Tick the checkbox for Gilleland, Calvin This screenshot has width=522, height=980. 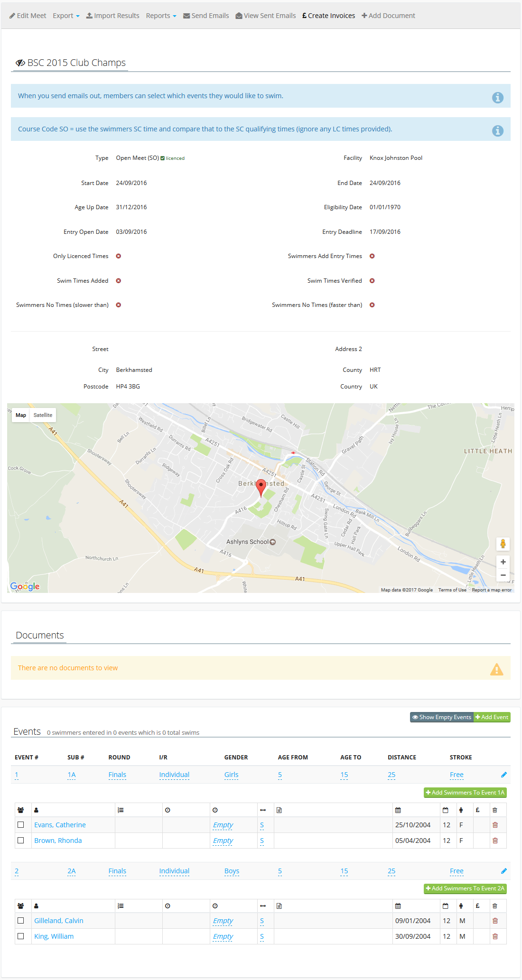click(20, 921)
